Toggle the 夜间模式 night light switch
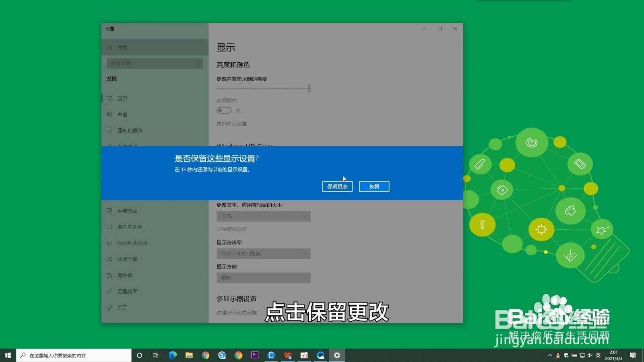Viewport: 644px width, 362px height. click(224, 110)
